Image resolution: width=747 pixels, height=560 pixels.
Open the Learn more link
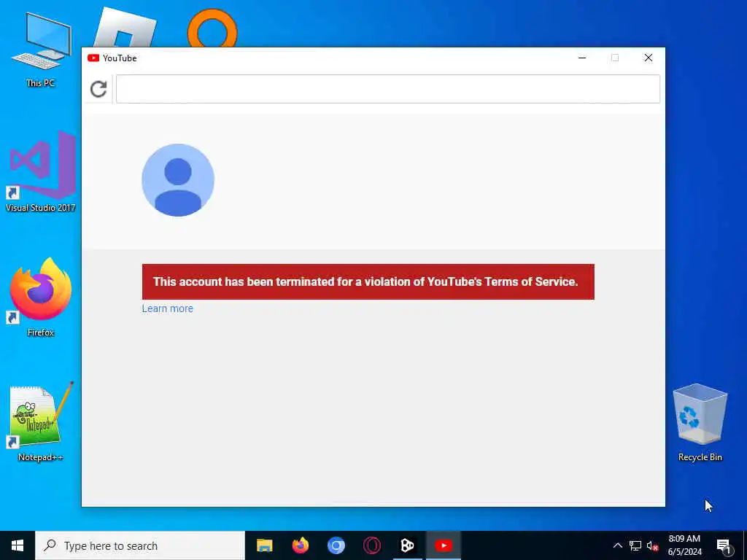pyautogui.click(x=167, y=308)
